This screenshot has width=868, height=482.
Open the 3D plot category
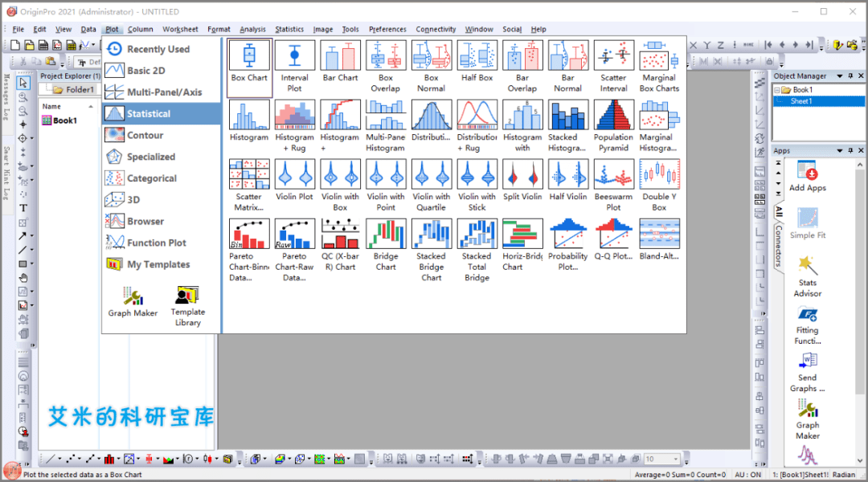[161, 200]
